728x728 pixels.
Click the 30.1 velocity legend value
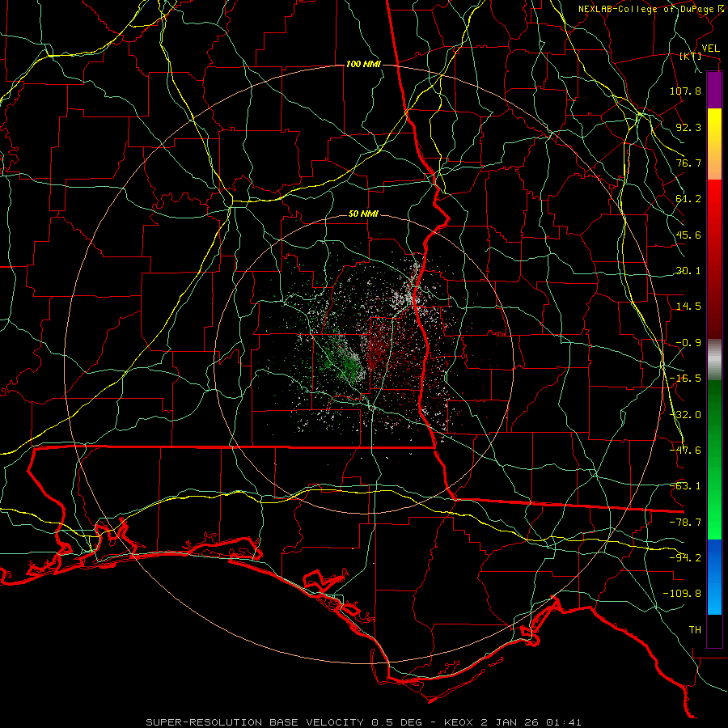coord(688,271)
